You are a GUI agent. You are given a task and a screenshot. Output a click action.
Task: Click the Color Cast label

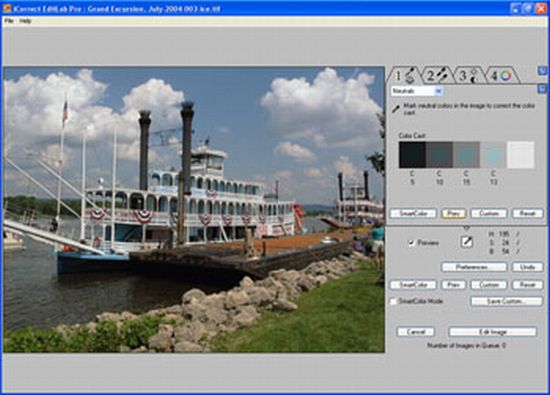(x=412, y=135)
